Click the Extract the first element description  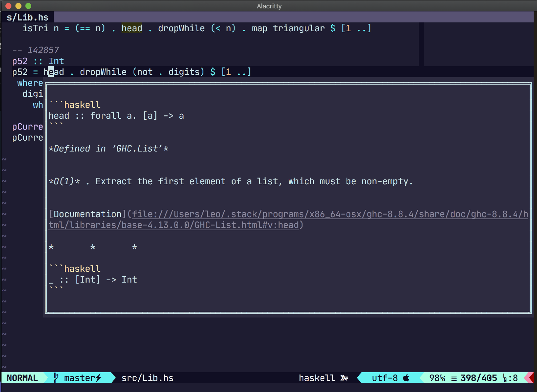point(254,181)
